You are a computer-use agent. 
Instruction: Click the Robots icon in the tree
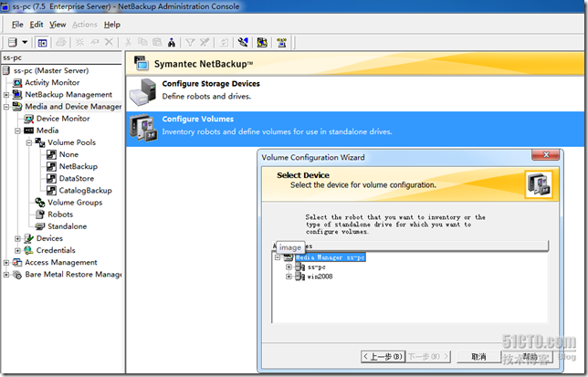[40, 215]
